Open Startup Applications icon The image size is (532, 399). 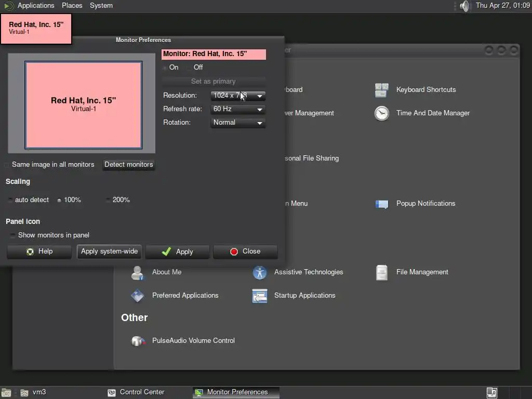click(260, 296)
